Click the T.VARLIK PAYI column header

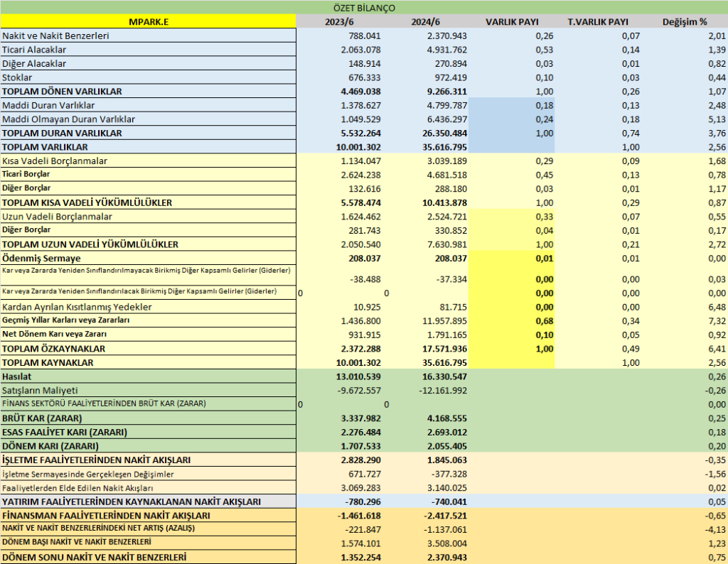point(598,22)
